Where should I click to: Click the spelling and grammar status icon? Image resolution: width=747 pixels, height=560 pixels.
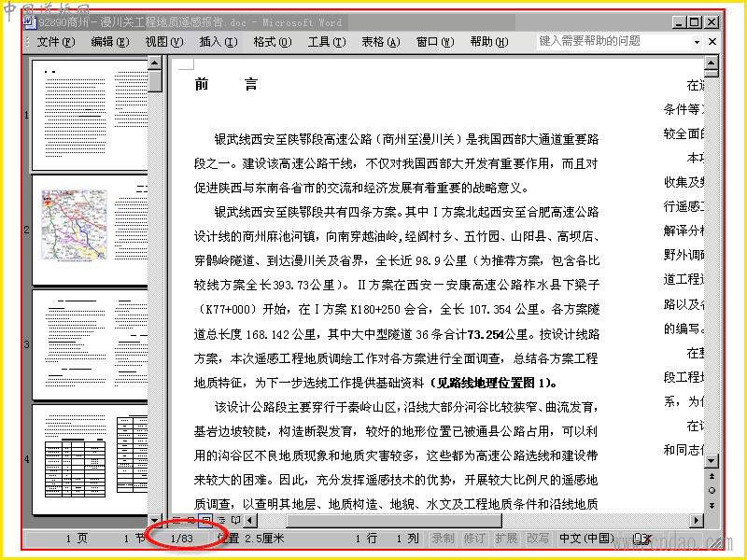coord(641,539)
